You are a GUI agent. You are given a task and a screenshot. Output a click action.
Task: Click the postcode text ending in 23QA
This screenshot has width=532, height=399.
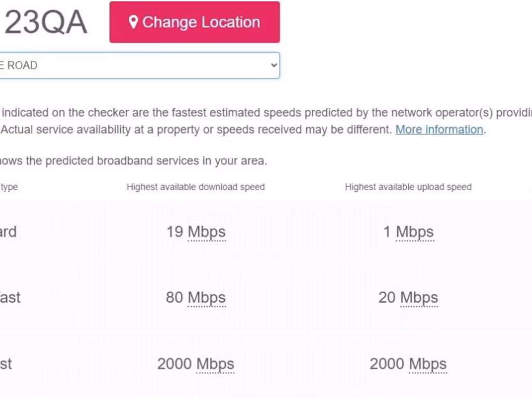coord(46,23)
